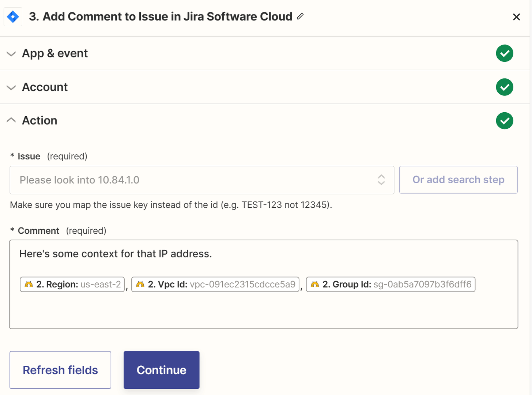
Task: Click the Account green checkmark
Action: 505,87
